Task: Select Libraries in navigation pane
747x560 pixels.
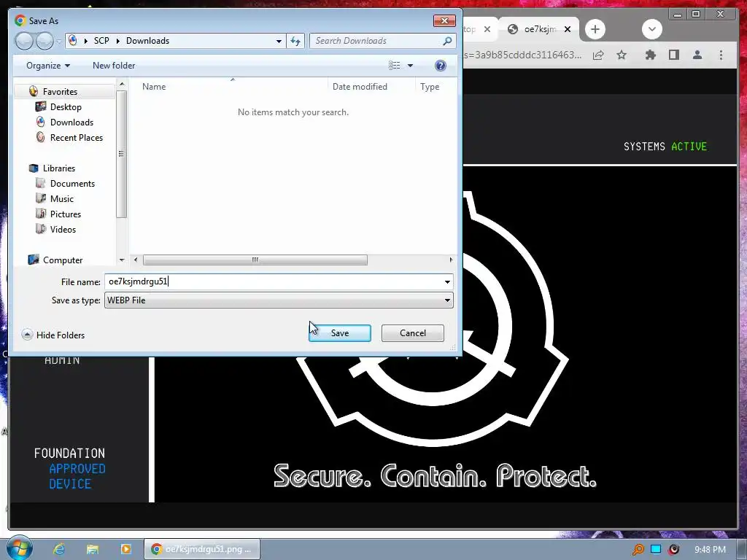Action: [x=58, y=168]
